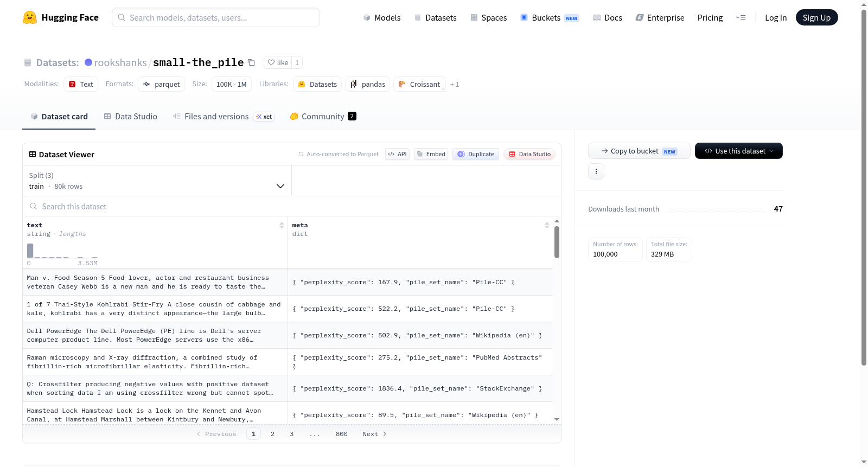
Task: Click the three-dot more options button
Action: point(596,171)
